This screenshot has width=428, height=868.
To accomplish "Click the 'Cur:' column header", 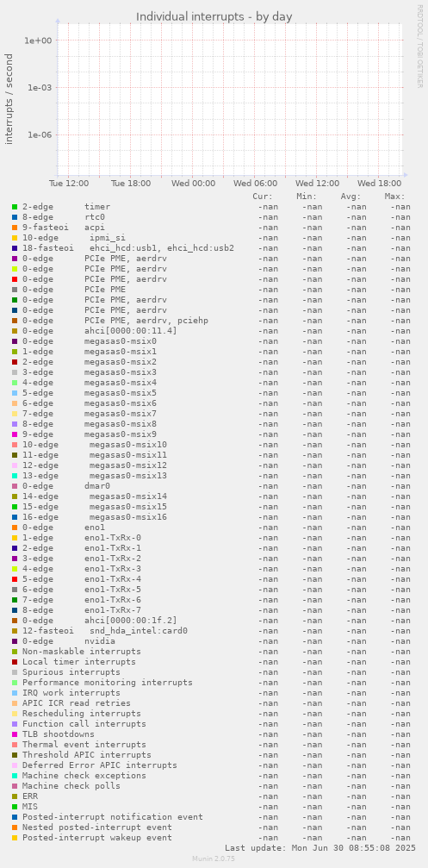I will 263,196.
